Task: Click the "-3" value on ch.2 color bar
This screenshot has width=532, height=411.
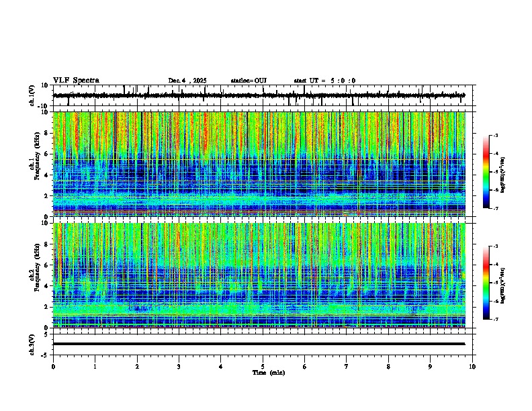Action: (x=495, y=246)
